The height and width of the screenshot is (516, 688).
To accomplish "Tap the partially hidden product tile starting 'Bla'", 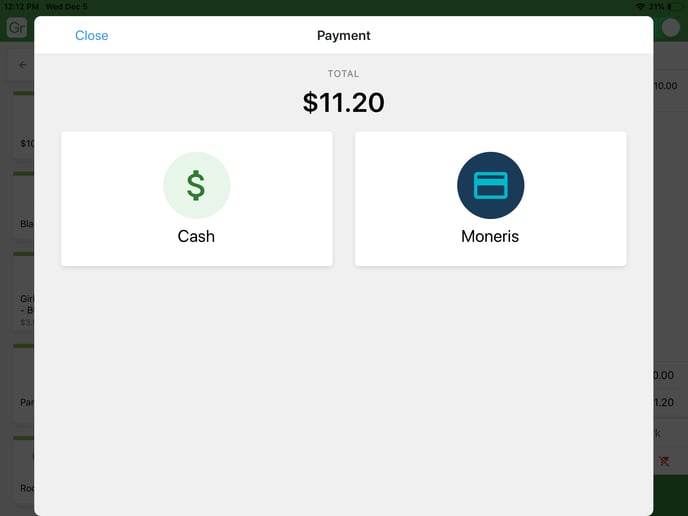I will pyautogui.click(x=23, y=206).
